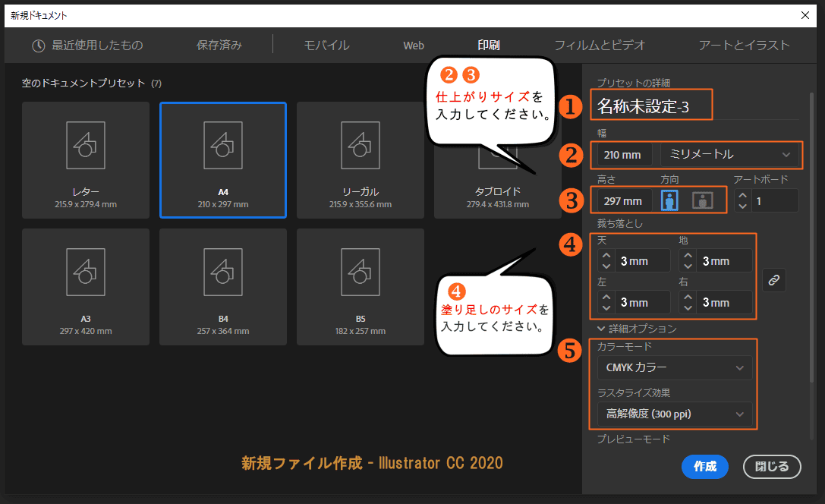Click the 作成 button to create document
825x504 pixels.
[704, 467]
